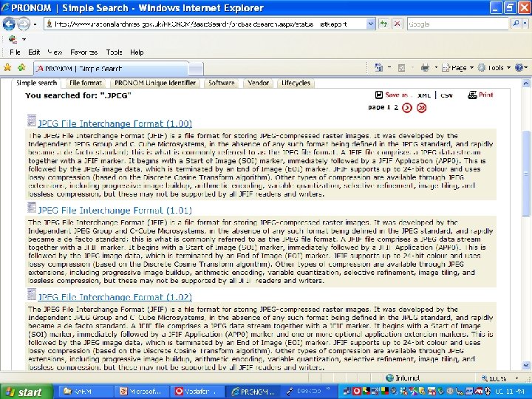
Task: Run search with the magnifier icon
Action: tap(516, 24)
